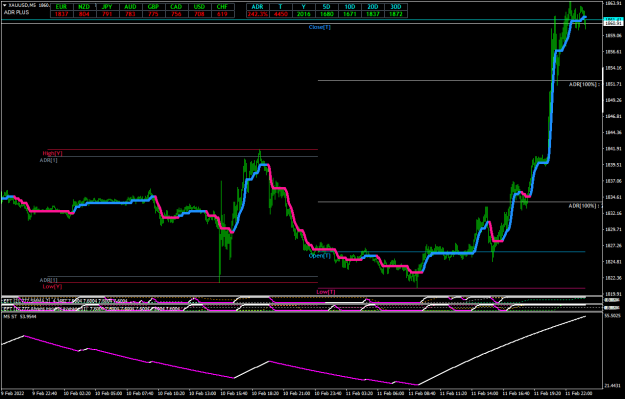This screenshot has height=399, width=625.
Task: Select the GBP header cell
Action: click(153, 7)
